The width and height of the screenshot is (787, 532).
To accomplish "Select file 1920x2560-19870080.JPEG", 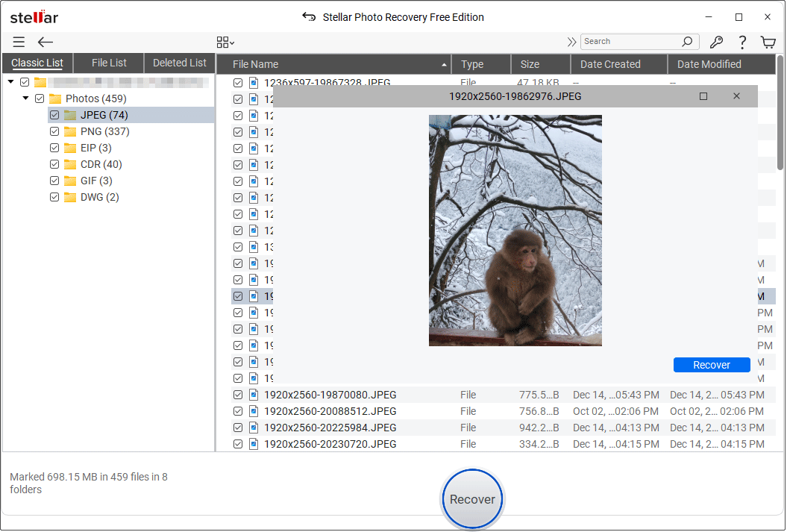I will tap(330, 395).
